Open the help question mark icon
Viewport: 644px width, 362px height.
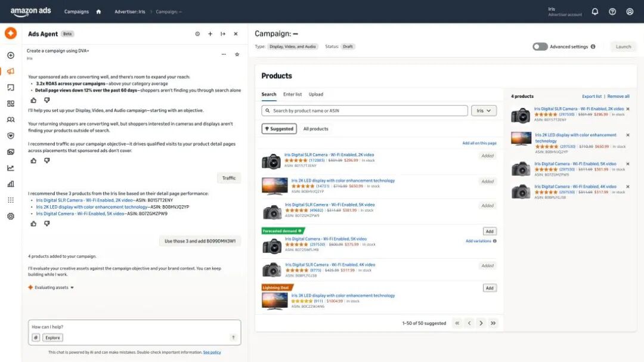pos(612,11)
